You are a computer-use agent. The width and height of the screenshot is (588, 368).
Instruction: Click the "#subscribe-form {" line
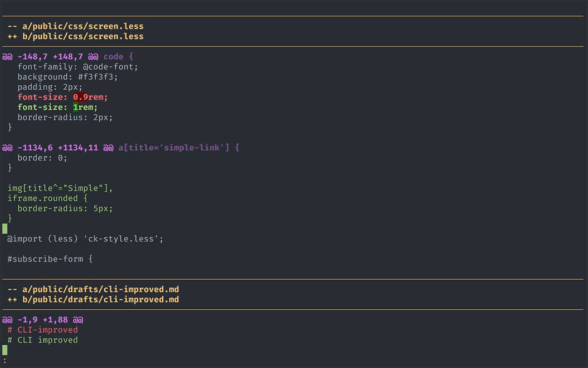click(50, 259)
